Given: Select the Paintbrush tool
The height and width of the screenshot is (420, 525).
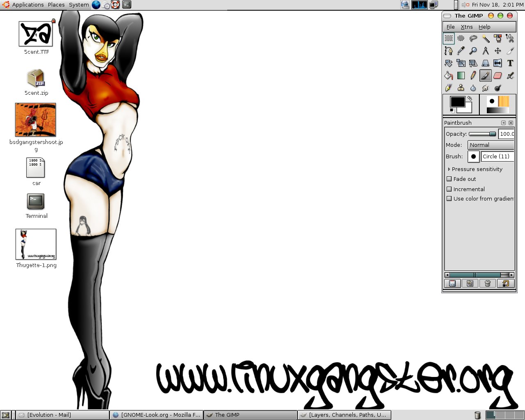Looking at the screenshot, I should click(486, 75).
